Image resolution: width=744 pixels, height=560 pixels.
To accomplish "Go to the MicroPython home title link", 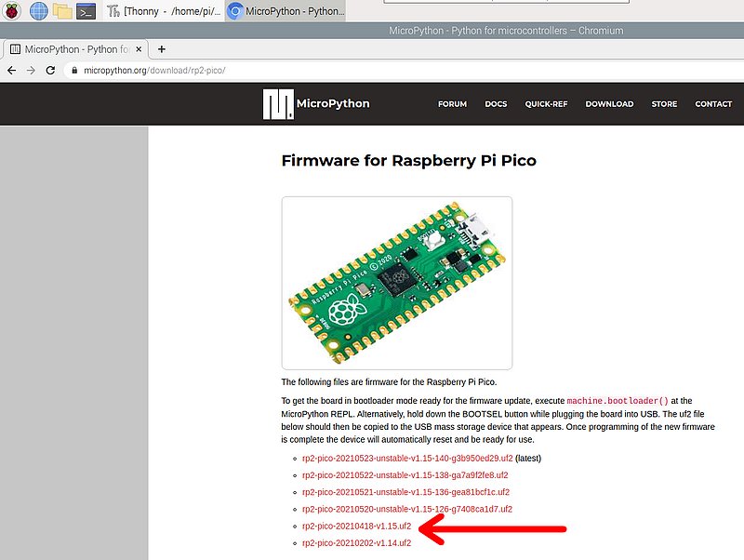I will [333, 103].
